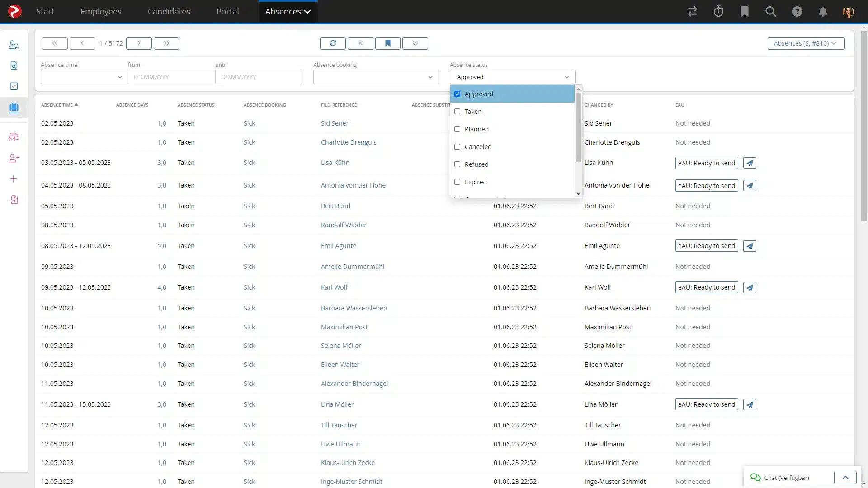Open the people search sidebar icon
868x488 pixels.
coord(14,45)
